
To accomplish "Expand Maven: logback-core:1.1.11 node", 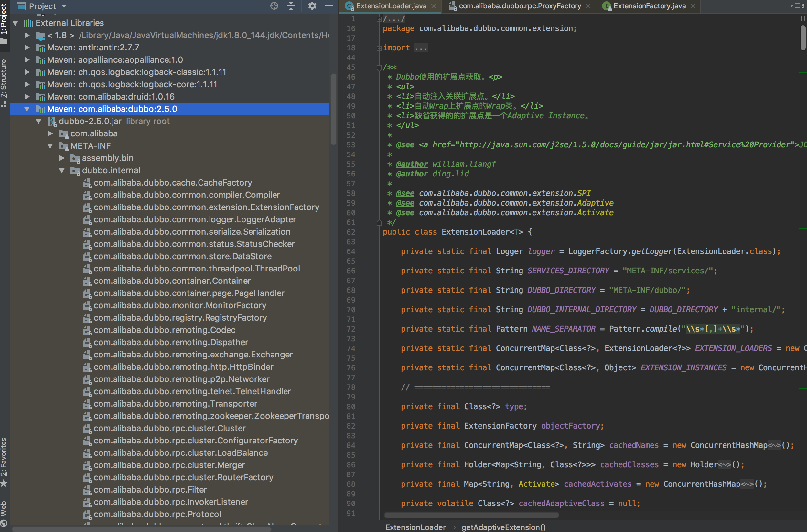I will [x=27, y=84].
